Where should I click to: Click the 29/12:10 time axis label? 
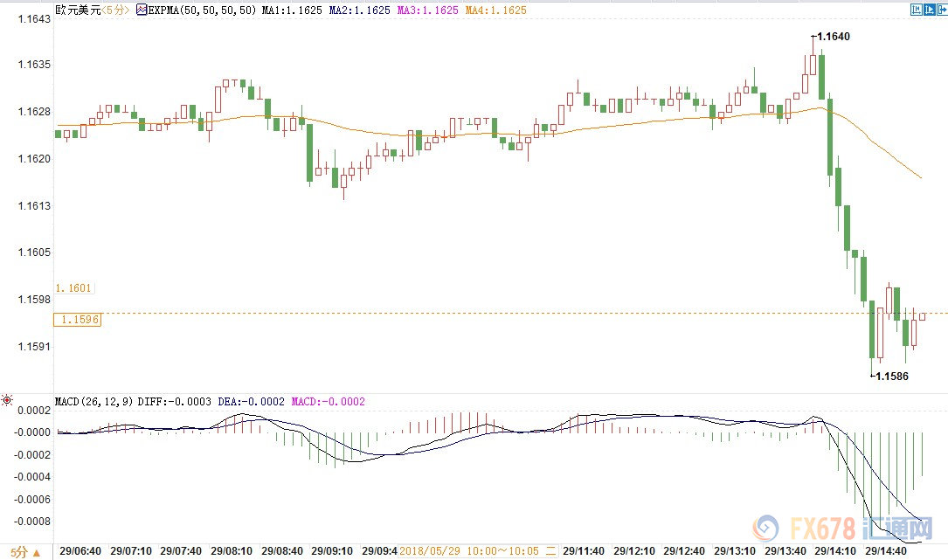click(x=634, y=551)
